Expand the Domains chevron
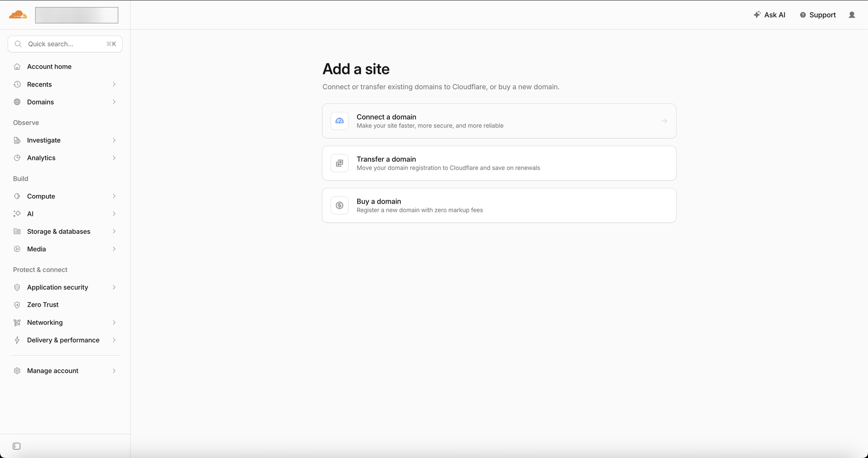This screenshot has width=868, height=458. (114, 102)
